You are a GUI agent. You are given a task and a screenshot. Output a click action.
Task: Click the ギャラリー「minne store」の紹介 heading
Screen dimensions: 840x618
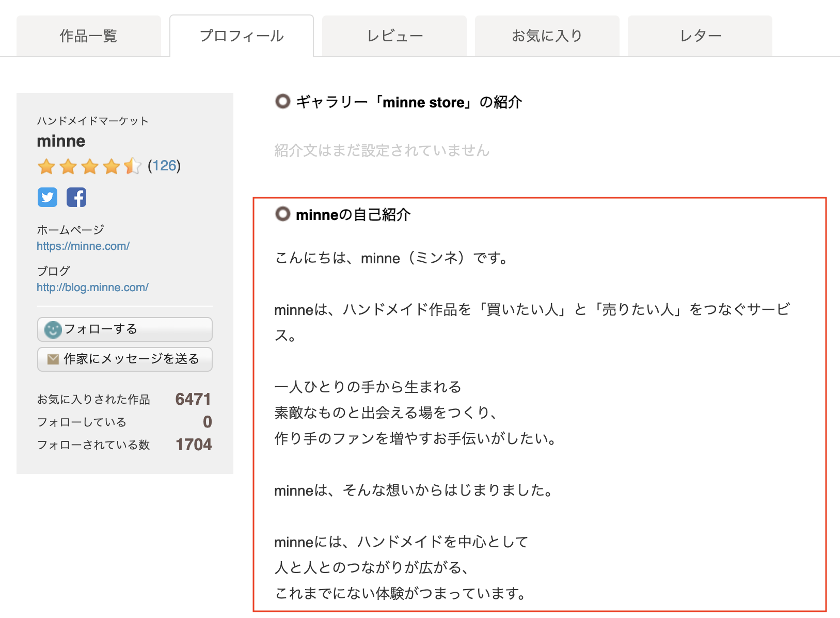409,102
